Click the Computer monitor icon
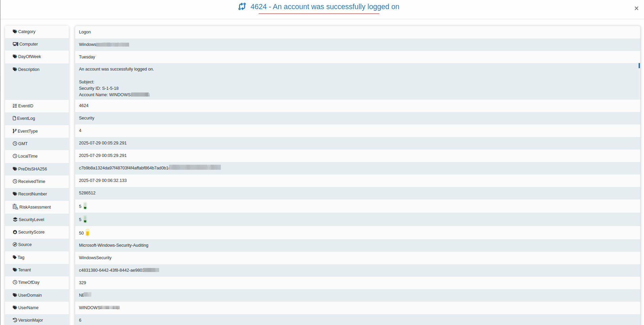Screen dimensions: 644x325 (x=15, y=44)
